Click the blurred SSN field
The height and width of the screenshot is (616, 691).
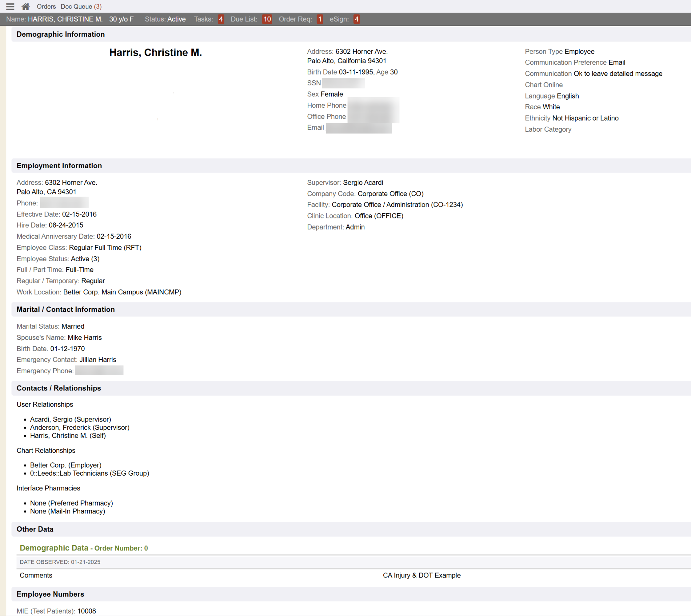click(343, 83)
